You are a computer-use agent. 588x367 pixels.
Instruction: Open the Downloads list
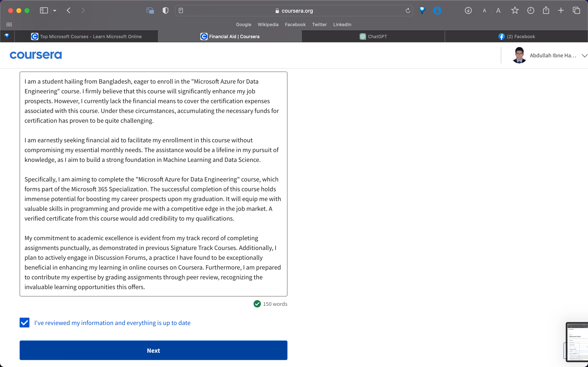coord(468,10)
